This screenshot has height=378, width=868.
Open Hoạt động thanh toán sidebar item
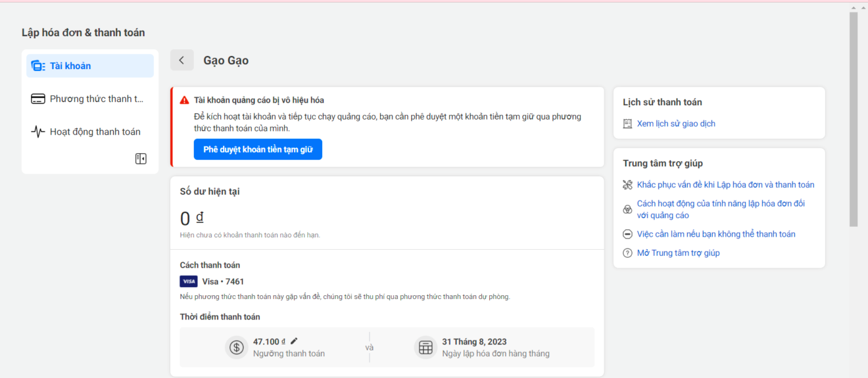(x=90, y=131)
